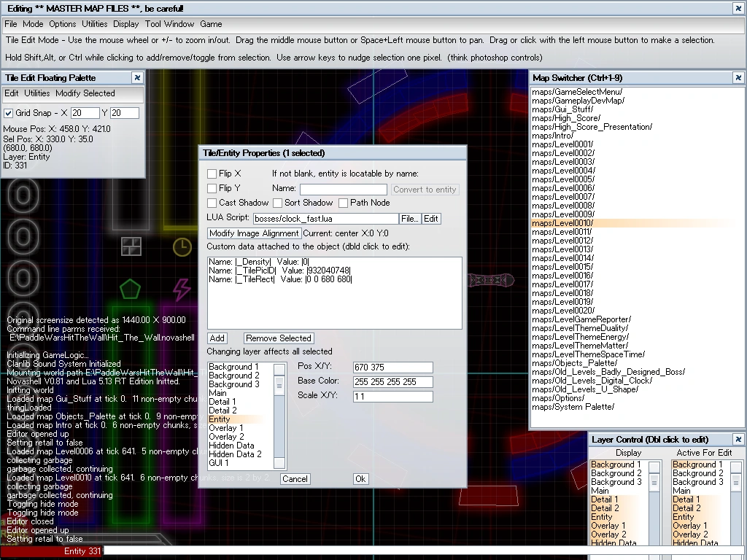The width and height of the screenshot is (747, 560).
Task: Toggle the Grid Snap checkbox
Action: (9, 113)
